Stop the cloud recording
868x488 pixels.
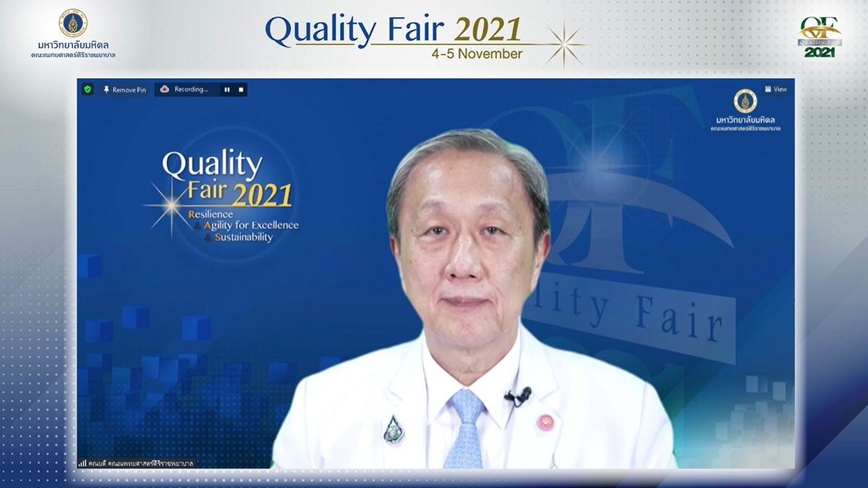(242, 90)
